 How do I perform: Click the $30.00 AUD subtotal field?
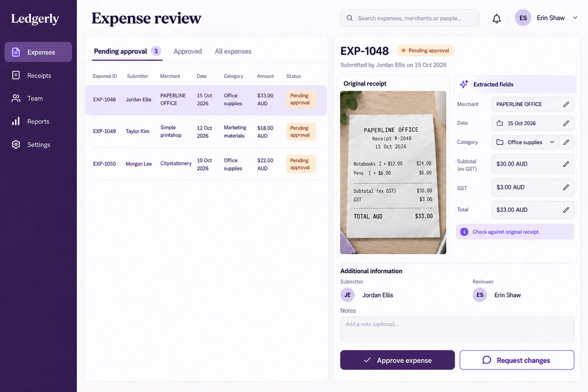point(532,164)
